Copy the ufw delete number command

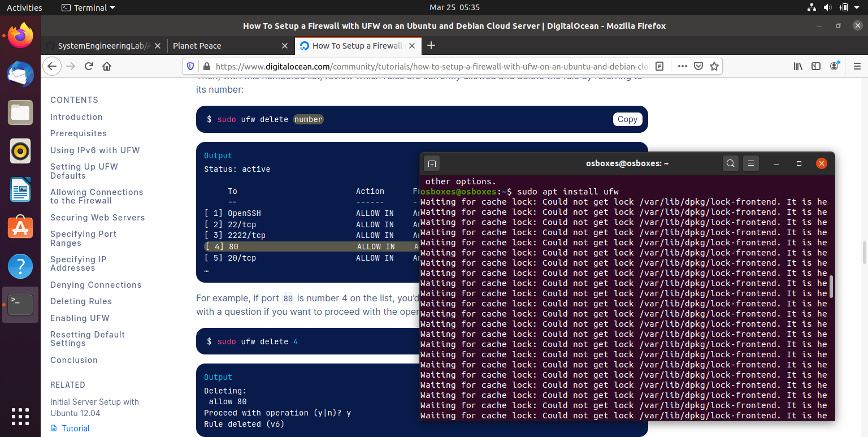627,119
